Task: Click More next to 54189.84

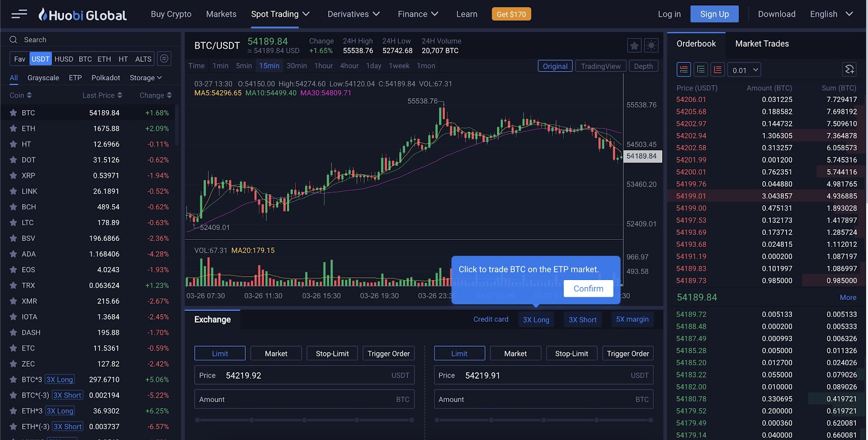Action: click(x=848, y=298)
